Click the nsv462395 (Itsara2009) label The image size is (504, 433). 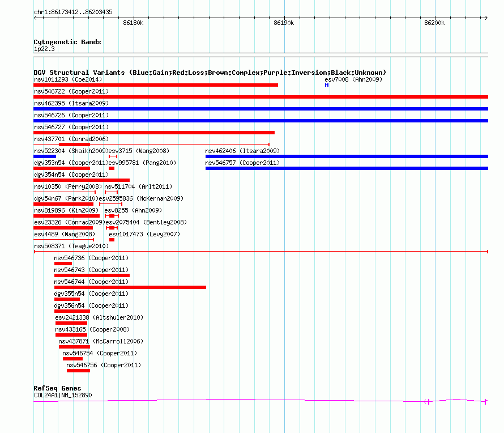coord(71,103)
